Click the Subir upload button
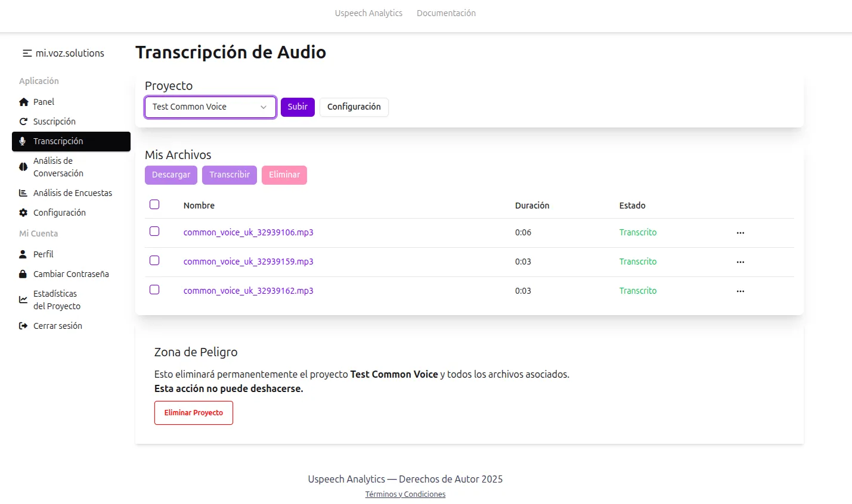Image resolution: width=852 pixels, height=504 pixels. [297, 107]
